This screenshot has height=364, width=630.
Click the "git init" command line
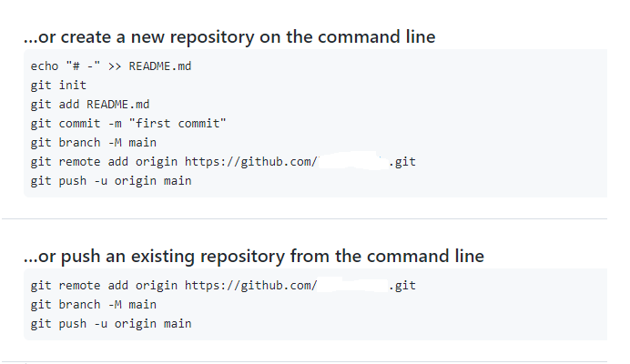pyautogui.click(x=58, y=85)
